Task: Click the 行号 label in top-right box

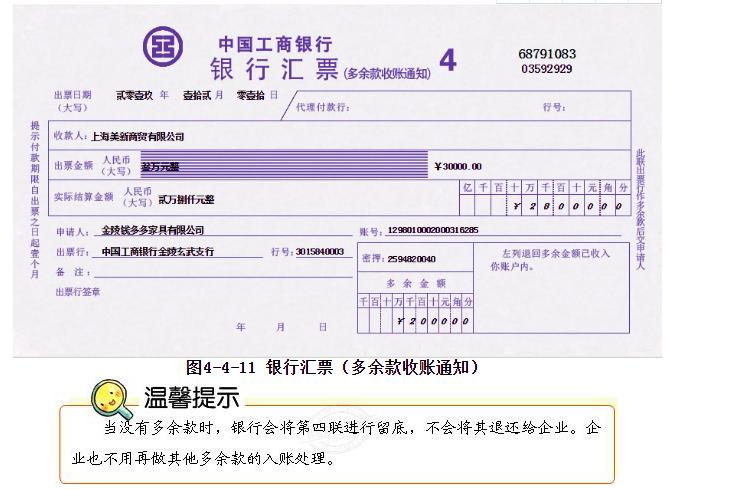Action: coord(554,107)
